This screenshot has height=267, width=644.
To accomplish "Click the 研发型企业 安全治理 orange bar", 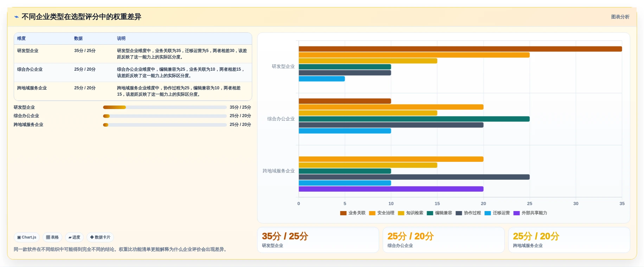I will coord(414,55).
